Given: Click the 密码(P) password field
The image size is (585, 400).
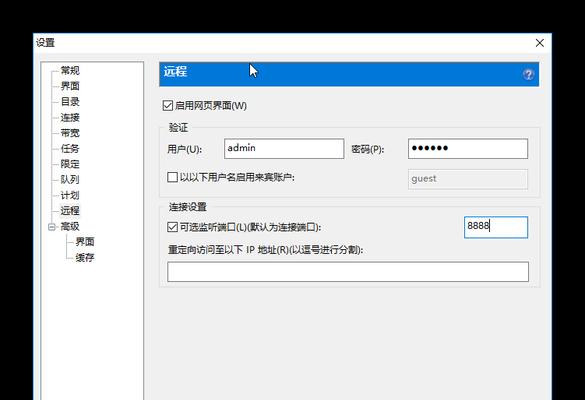Looking at the screenshot, I should pyautogui.click(x=468, y=149).
